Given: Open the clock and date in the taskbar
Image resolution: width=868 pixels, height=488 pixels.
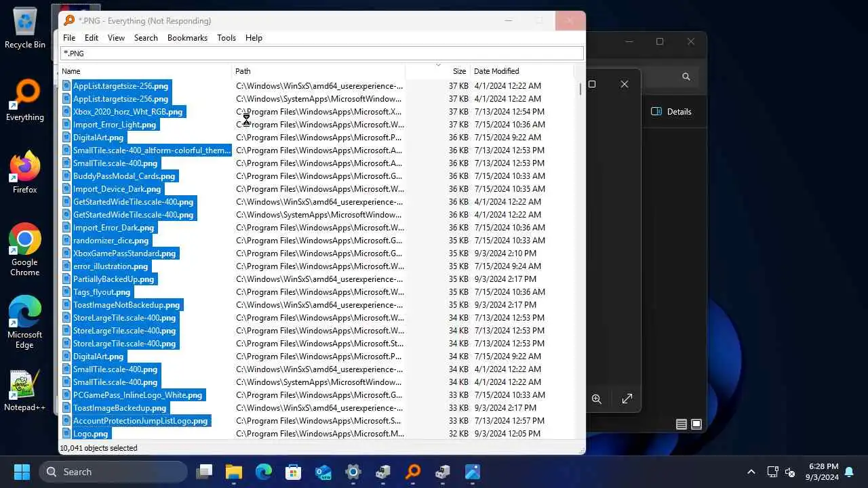Looking at the screenshot, I should coord(823,472).
